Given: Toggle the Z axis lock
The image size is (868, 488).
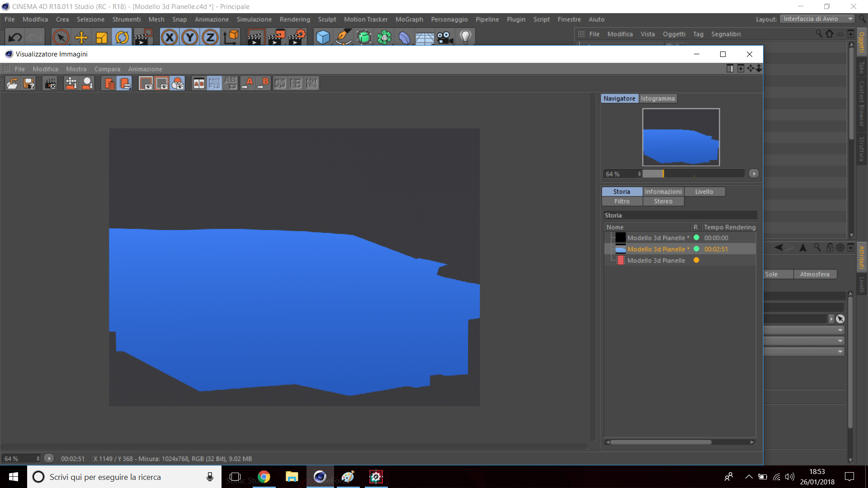Looking at the screenshot, I should click(x=210, y=38).
